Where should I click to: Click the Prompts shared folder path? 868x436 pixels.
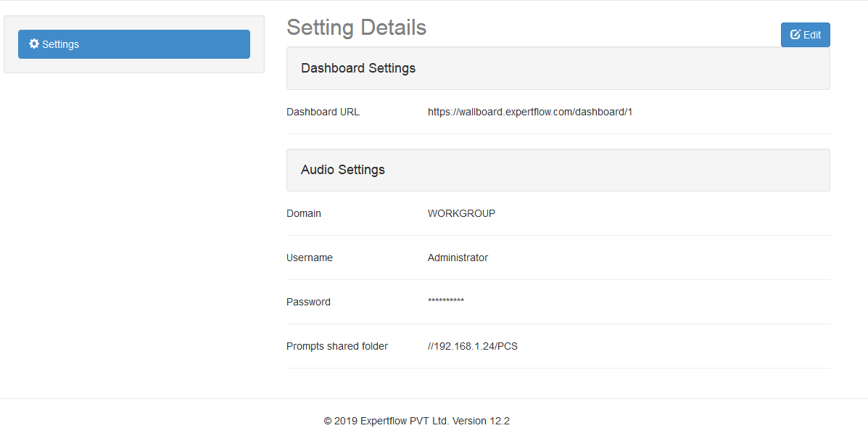(x=473, y=346)
